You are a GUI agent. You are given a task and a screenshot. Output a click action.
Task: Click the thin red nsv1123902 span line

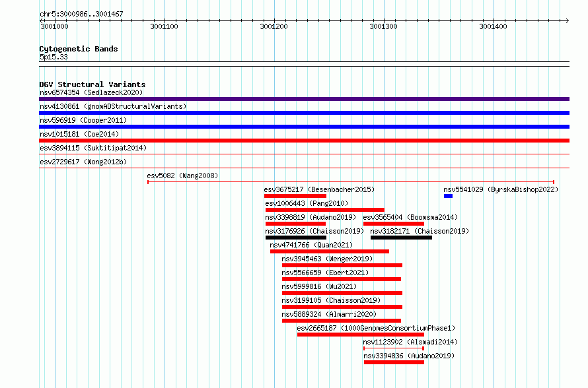[x=394, y=348]
